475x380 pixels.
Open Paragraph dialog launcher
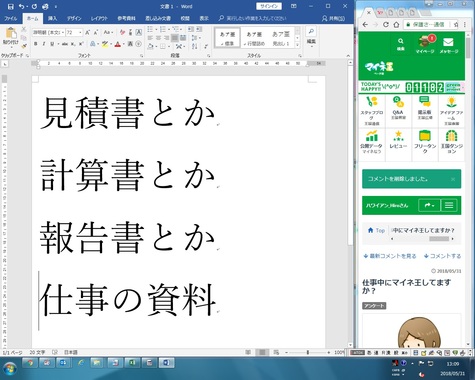point(209,56)
